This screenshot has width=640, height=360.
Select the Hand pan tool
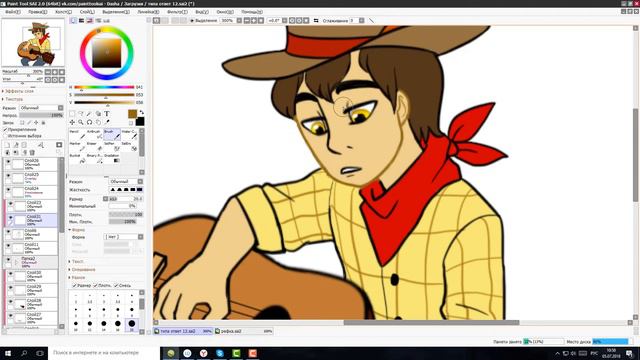98,122
